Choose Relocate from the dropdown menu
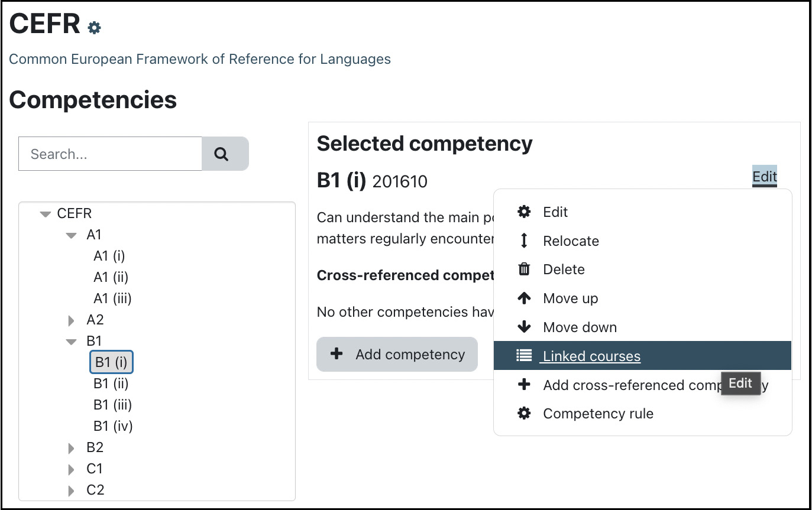Viewport: 812px width, 510px height. click(x=642, y=241)
